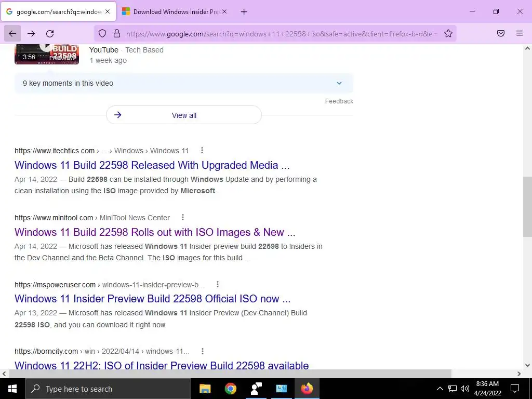Click the horizontal scrollbar right arrow
The height and width of the screenshot is (399, 532).
[519, 374]
